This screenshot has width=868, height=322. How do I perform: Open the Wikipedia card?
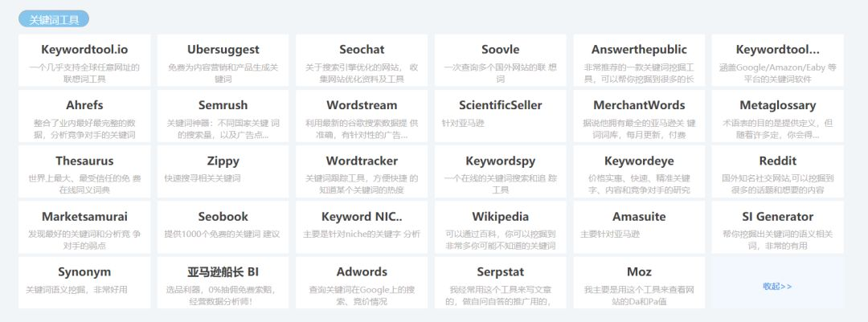[x=501, y=226]
